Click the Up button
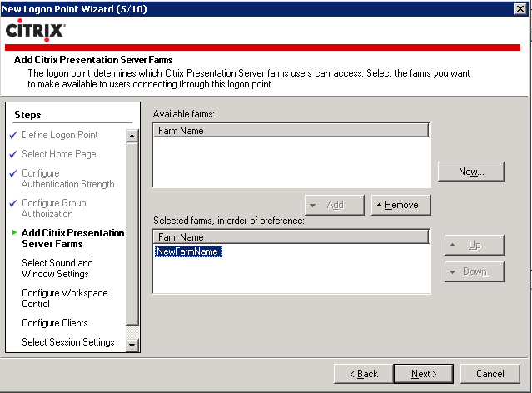The width and height of the screenshot is (532, 393). pos(475,245)
